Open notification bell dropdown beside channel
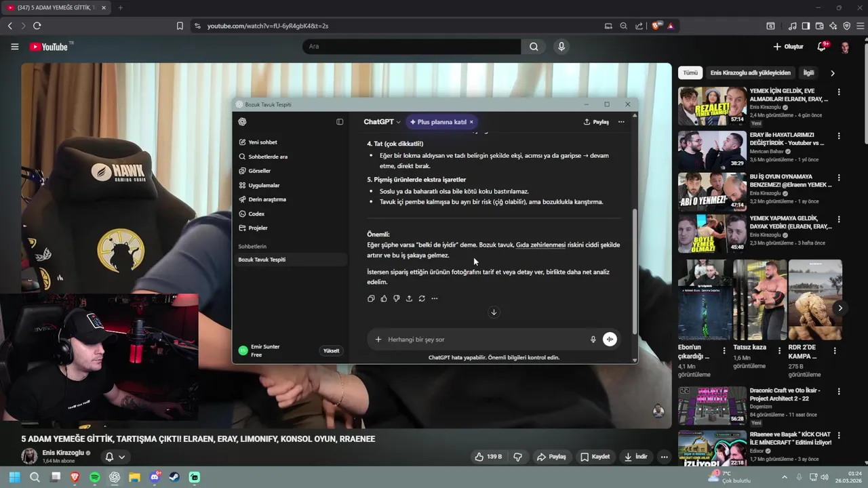This screenshot has height=488, width=868. point(115,457)
